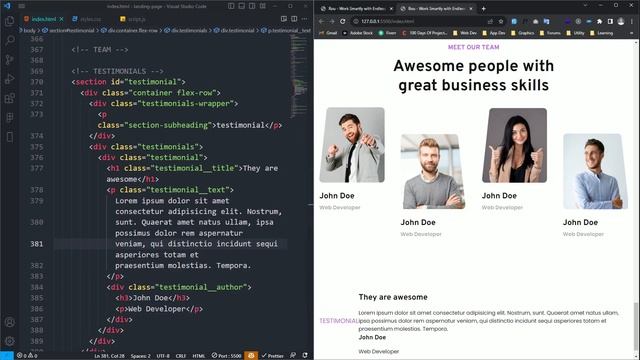
Task: Toggle the secondary side bar layout icon
Action: (x=252, y=6)
